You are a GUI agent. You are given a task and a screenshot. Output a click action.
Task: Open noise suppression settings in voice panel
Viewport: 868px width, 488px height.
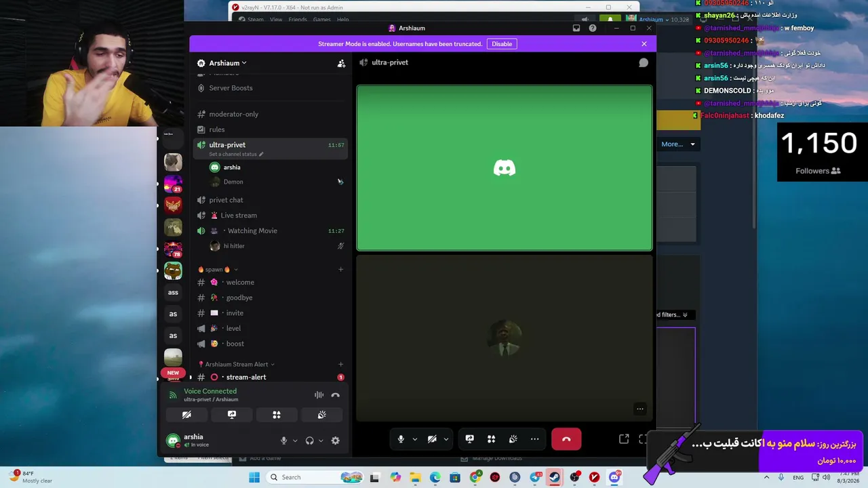point(319,395)
